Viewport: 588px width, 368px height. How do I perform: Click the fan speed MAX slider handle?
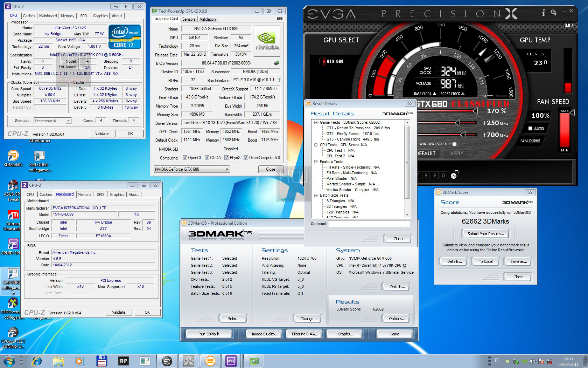[x=573, y=113]
